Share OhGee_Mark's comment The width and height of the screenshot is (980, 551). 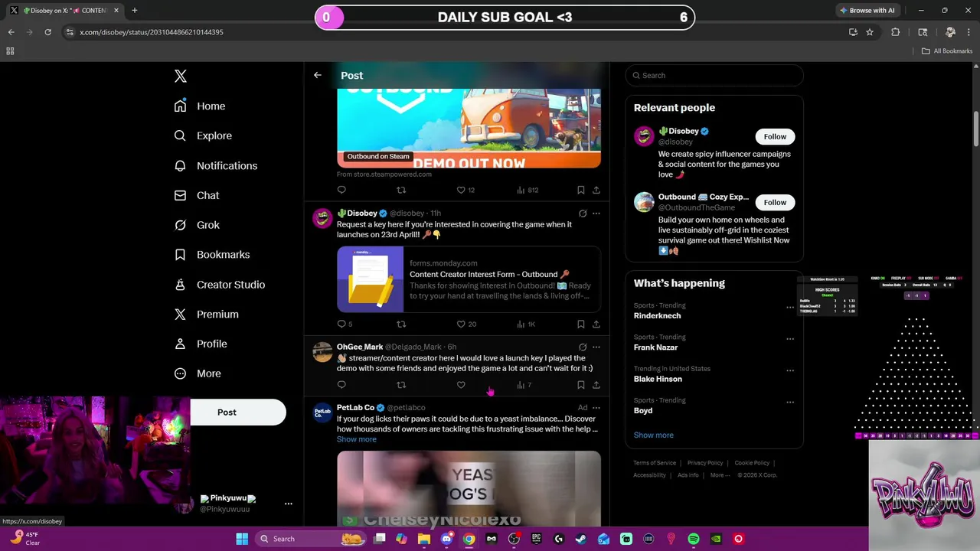click(596, 385)
